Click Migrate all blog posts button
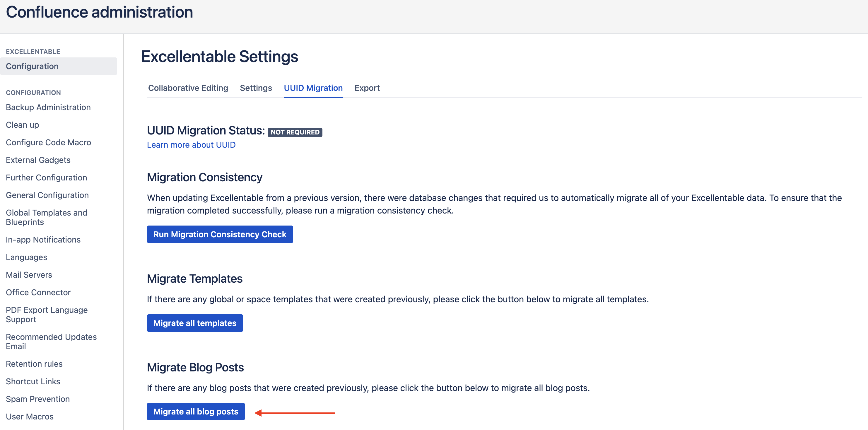 tap(196, 412)
